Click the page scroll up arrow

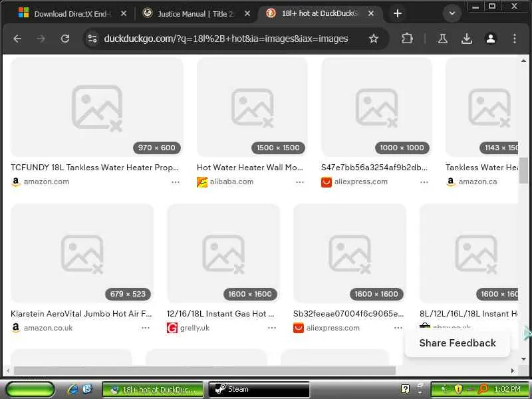(x=524, y=61)
